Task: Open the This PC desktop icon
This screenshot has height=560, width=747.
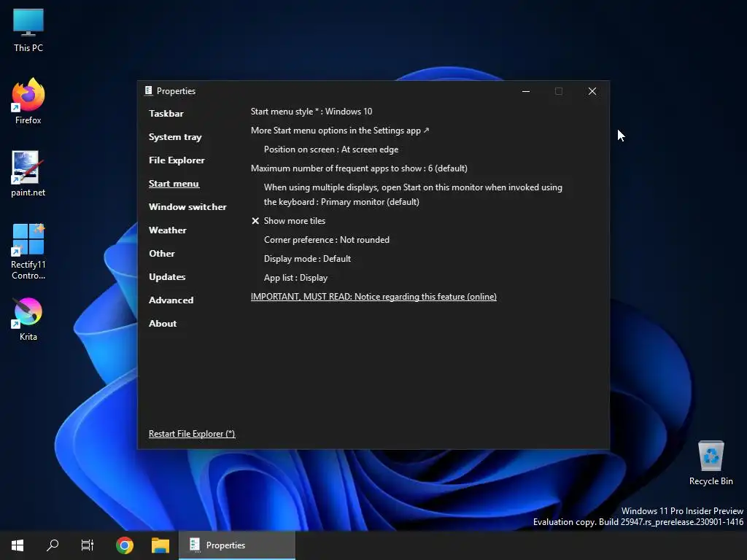Action: coord(28,30)
